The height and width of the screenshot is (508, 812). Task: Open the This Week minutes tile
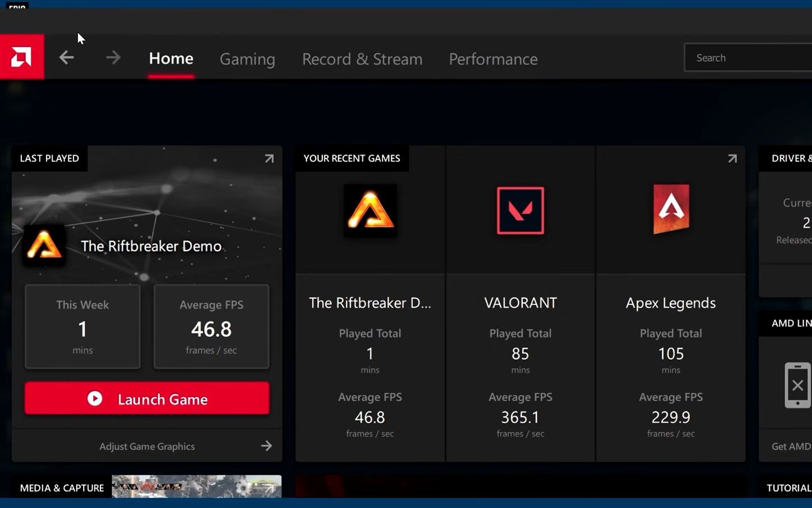[x=83, y=326]
